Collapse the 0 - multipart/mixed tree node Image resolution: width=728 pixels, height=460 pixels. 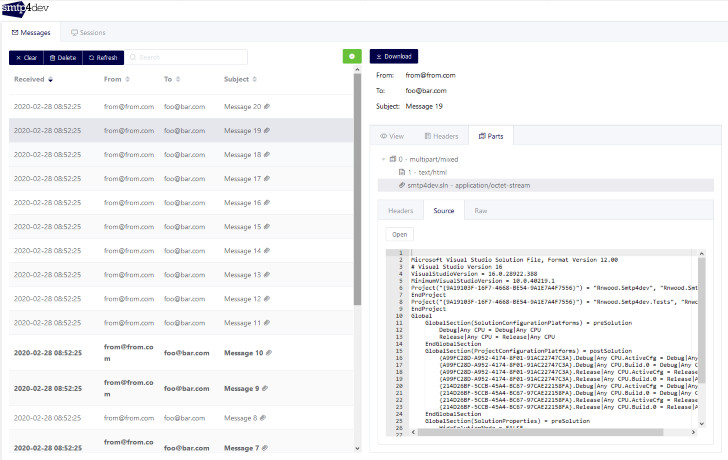384,159
